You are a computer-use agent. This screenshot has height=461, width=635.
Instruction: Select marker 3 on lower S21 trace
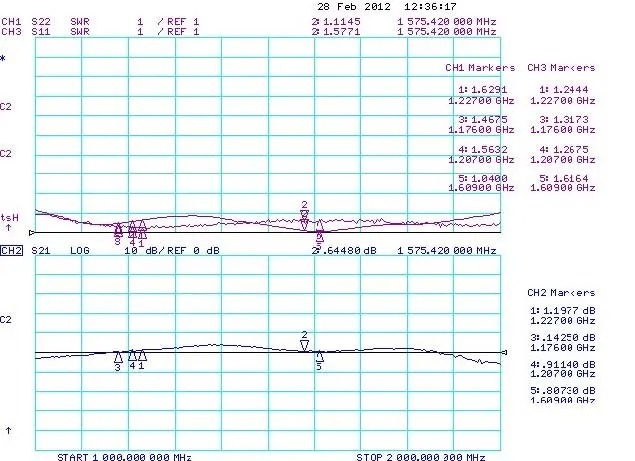click(118, 357)
